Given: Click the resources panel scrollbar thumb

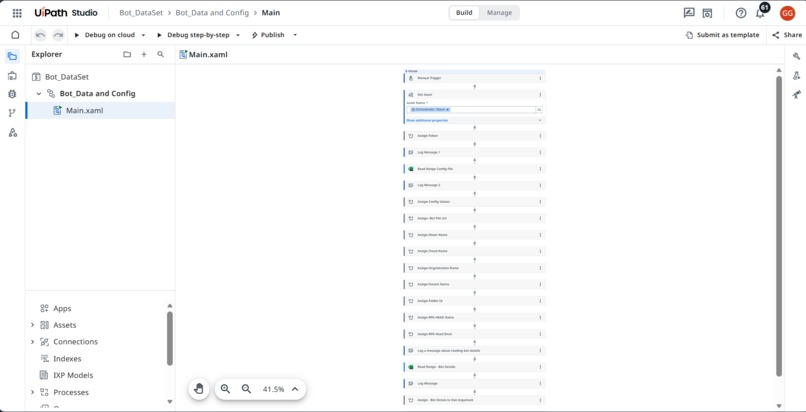Looking at the screenshot, I should coord(170,338).
